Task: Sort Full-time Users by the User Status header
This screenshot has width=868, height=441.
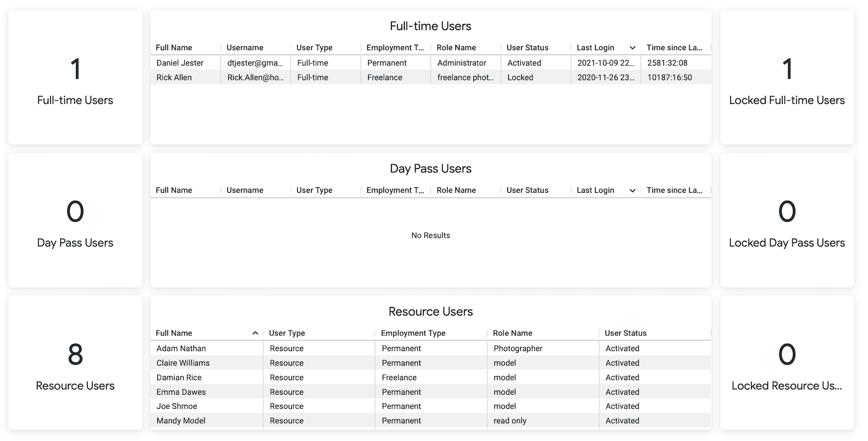Action: click(527, 47)
